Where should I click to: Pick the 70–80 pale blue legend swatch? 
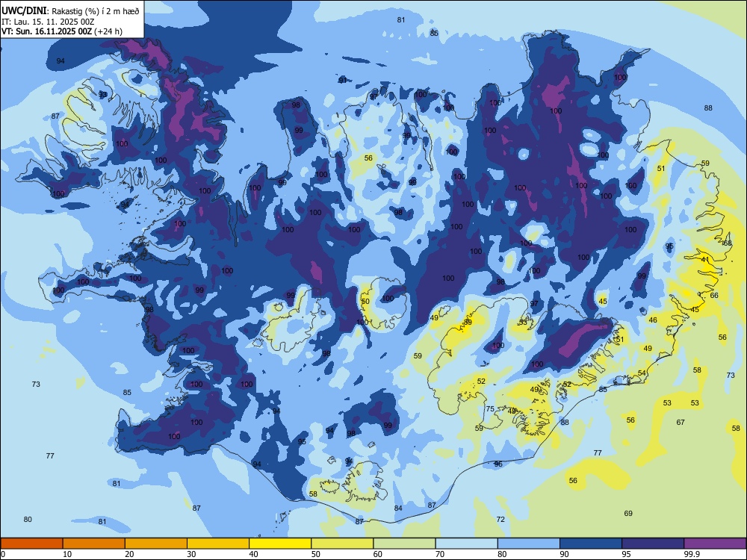[466, 544]
